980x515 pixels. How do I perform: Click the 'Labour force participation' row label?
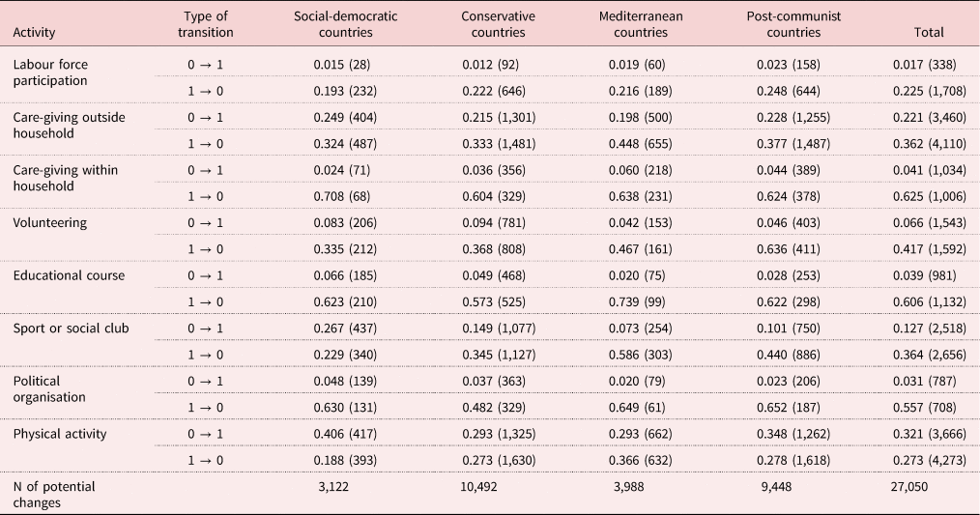(x=50, y=72)
